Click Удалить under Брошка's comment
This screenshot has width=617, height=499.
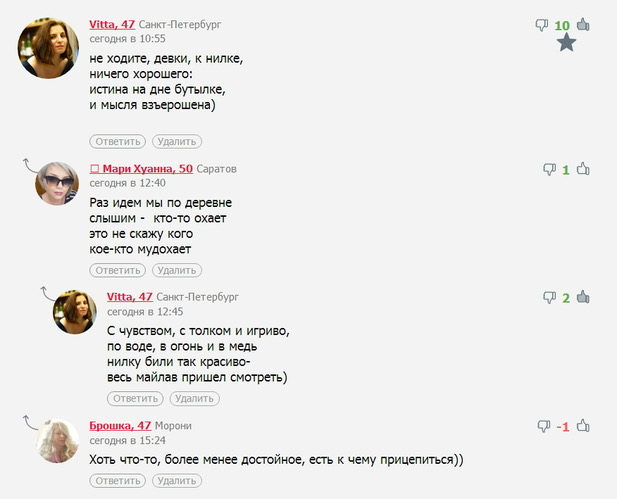pyautogui.click(x=177, y=481)
